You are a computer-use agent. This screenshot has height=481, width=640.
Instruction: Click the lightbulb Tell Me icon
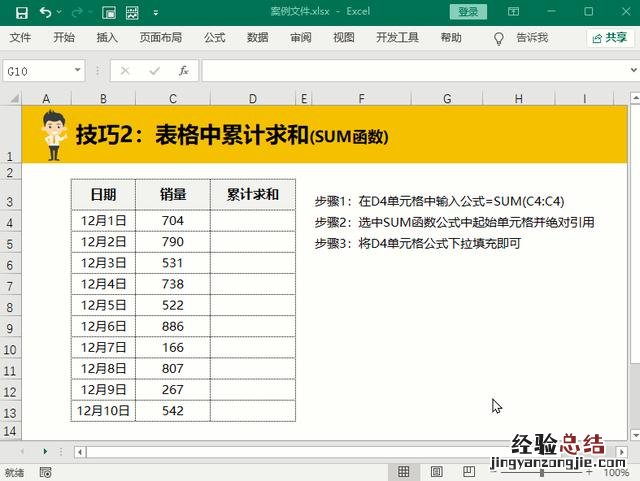point(499,38)
